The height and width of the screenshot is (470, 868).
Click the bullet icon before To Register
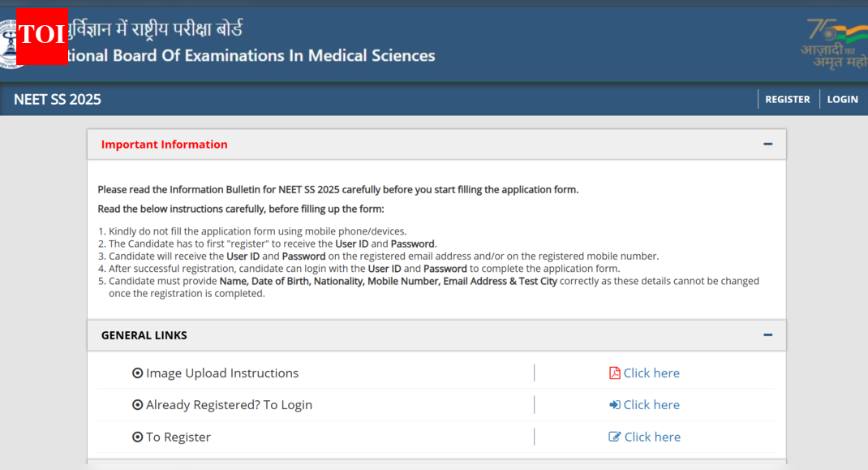point(137,437)
